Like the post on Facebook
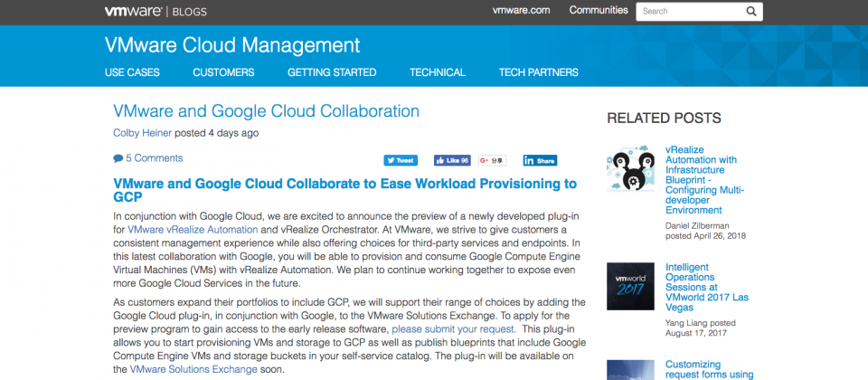Screen dimensions: 868x380 tap(452, 161)
